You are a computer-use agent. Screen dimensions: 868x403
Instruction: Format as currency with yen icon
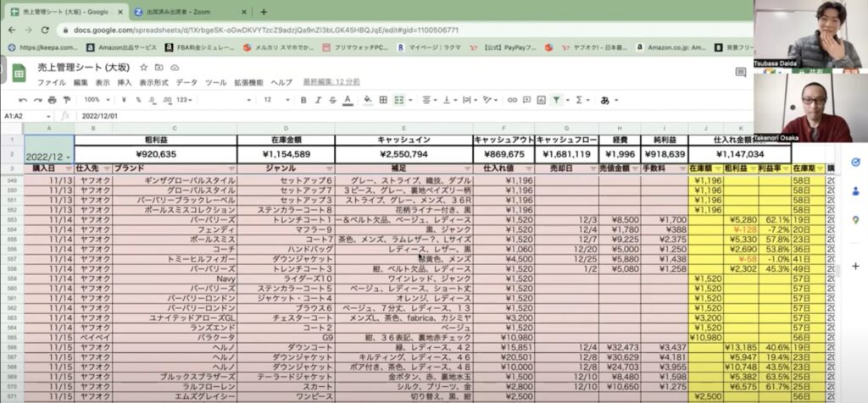pos(124,100)
